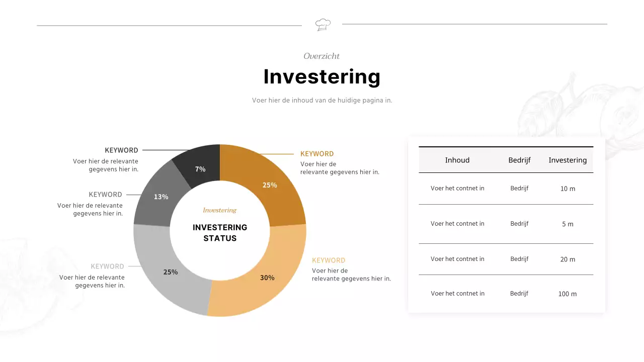The height and width of the screenshot is (362, 644).
Task: Click the '20 m' table cell
Action: coord(568,259)
